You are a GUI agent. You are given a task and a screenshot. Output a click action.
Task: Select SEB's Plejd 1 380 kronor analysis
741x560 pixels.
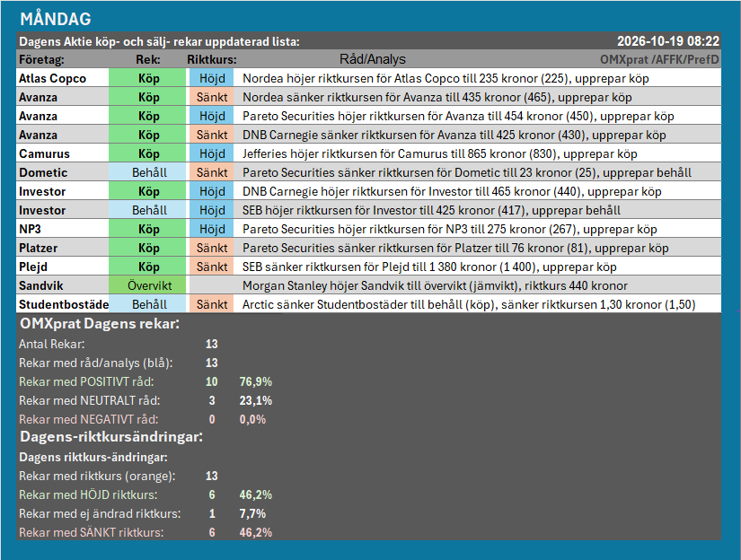click(x=429, y=267)
